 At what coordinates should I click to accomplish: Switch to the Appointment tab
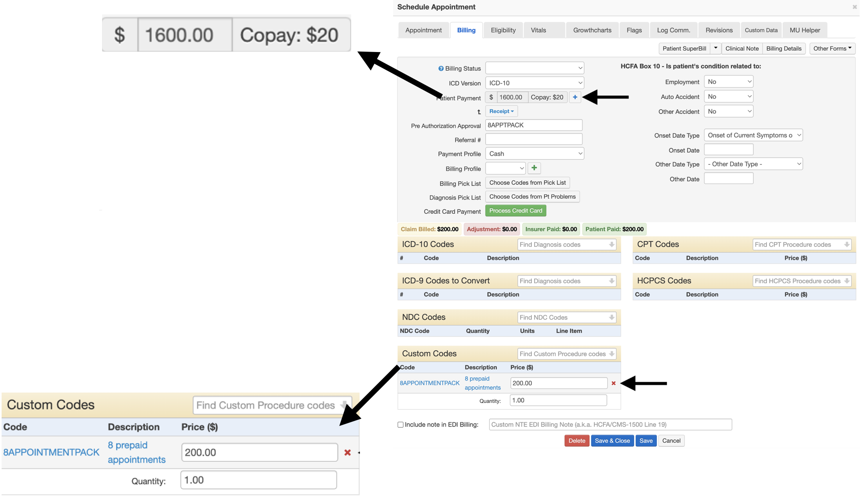(x=423, y=30)
